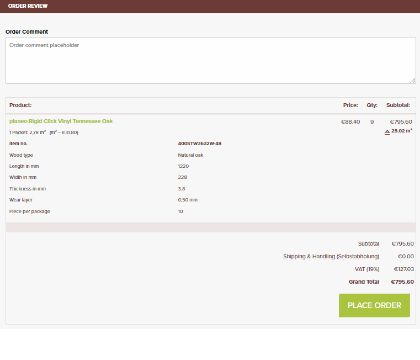Click the Natural oak value

point(190,155)
